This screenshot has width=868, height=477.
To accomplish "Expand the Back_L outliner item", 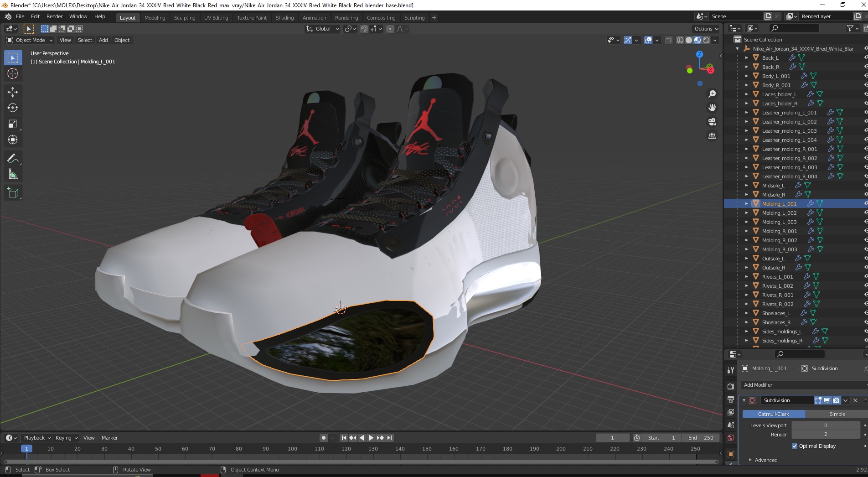I will pos(746,58).
